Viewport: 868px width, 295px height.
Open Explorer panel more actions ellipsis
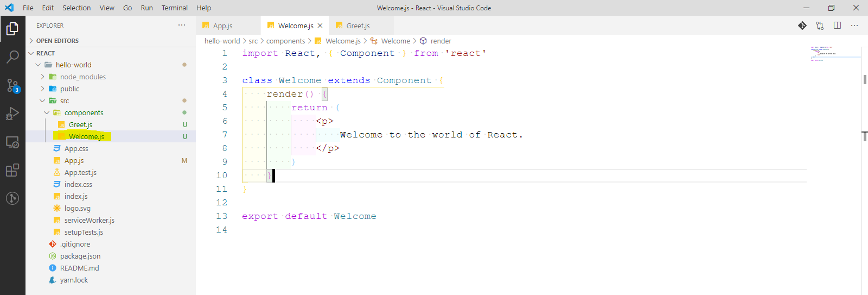[182, 25]
